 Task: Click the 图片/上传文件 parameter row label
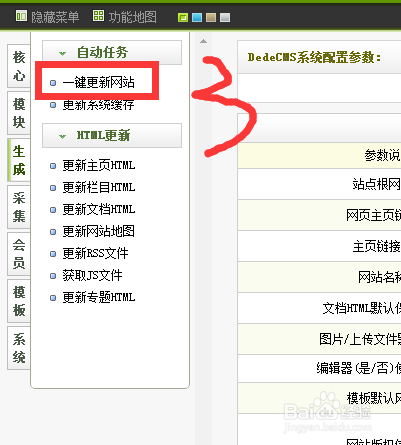(360, 339)
